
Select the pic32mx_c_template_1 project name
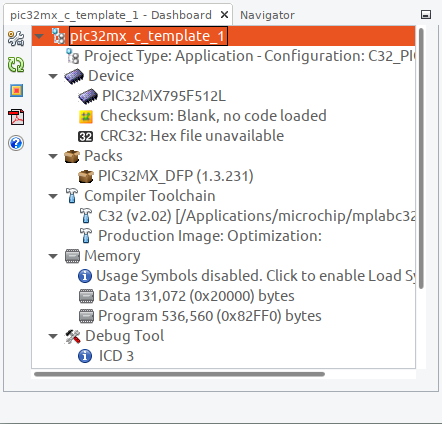pos(148,36)
